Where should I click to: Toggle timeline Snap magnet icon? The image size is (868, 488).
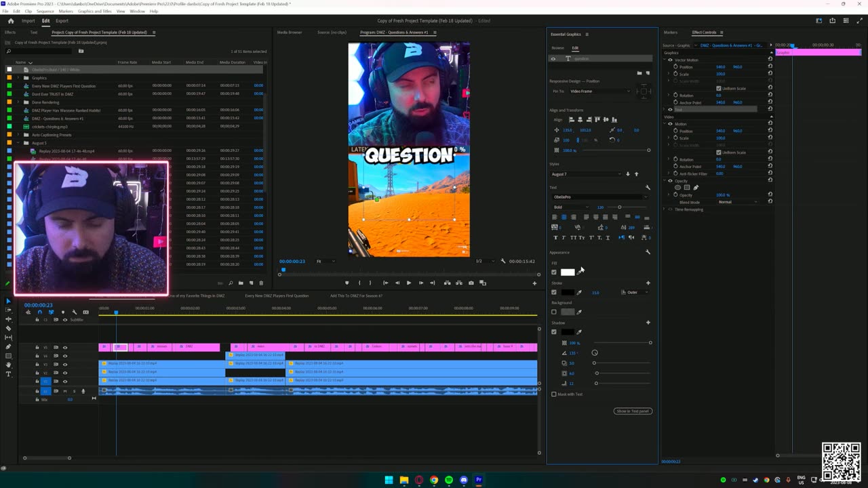[39, 312]
